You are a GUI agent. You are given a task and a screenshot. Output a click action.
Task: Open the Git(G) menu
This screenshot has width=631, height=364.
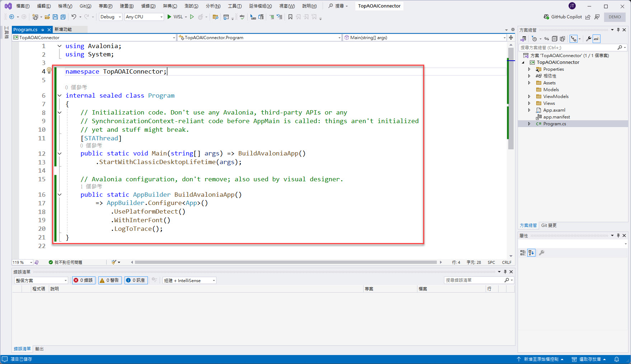coord(85,6)
